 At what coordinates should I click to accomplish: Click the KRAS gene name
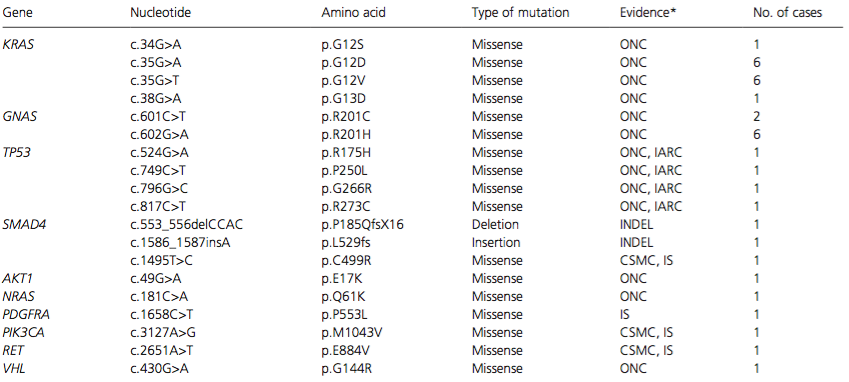19,44
